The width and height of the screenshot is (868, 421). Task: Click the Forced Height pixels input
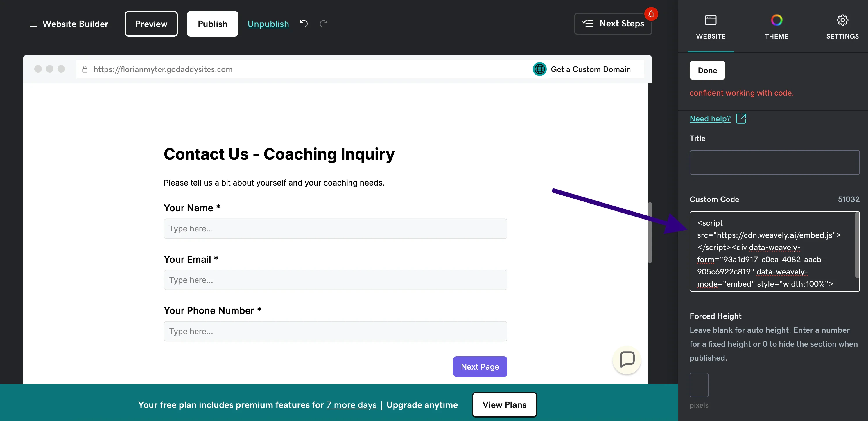pos(699,385)
